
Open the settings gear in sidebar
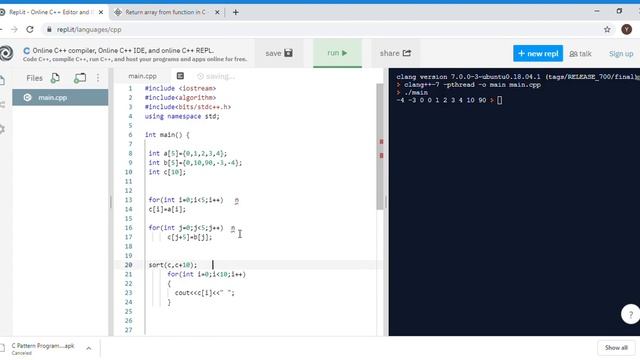click(x=2, y=129)
